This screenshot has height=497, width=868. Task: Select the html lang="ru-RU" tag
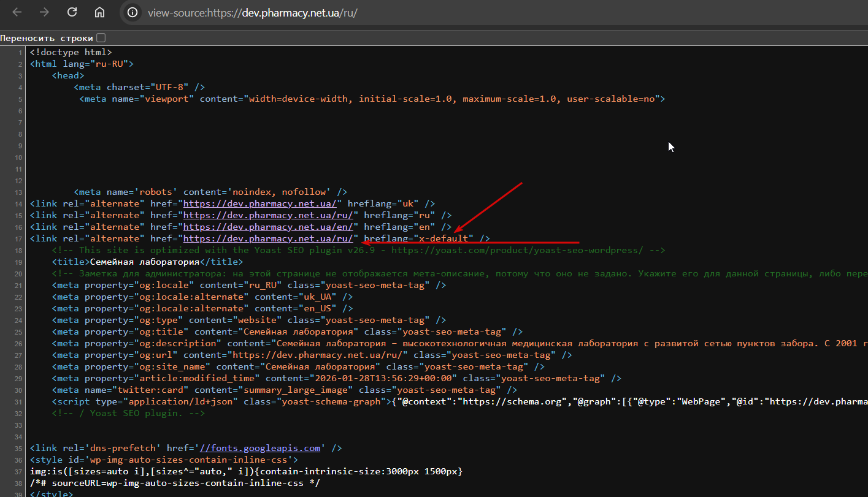click(x=82, y=64)
